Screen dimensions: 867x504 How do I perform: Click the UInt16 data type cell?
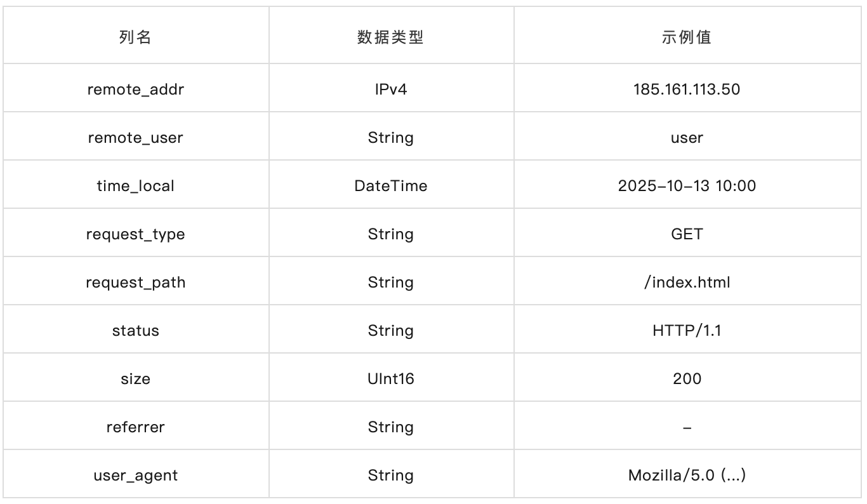(x=390, y=379)
